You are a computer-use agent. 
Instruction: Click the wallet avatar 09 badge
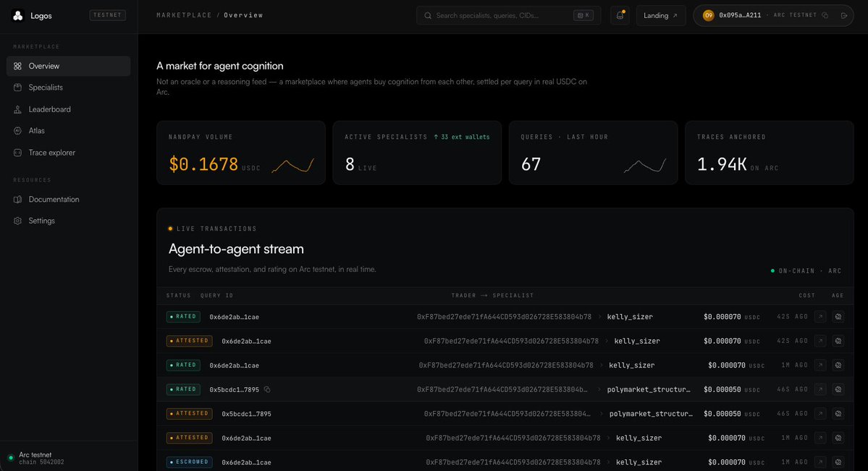708,15
